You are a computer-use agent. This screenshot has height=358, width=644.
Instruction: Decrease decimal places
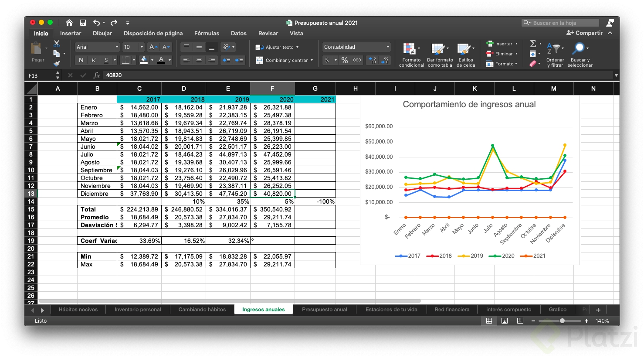385,60
